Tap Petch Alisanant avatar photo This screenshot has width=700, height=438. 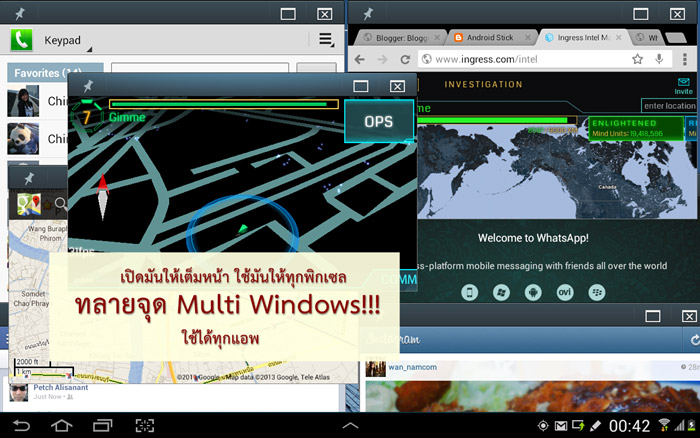click(x=19, y=392)
